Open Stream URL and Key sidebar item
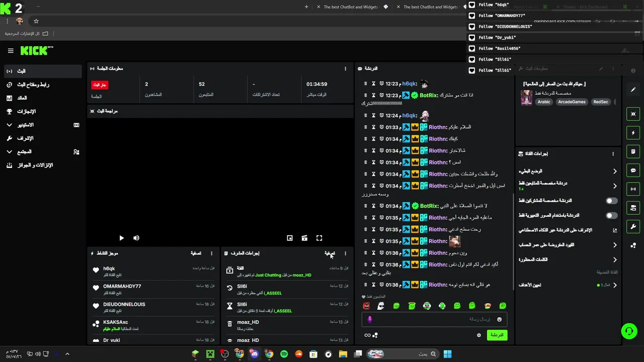 42,84
